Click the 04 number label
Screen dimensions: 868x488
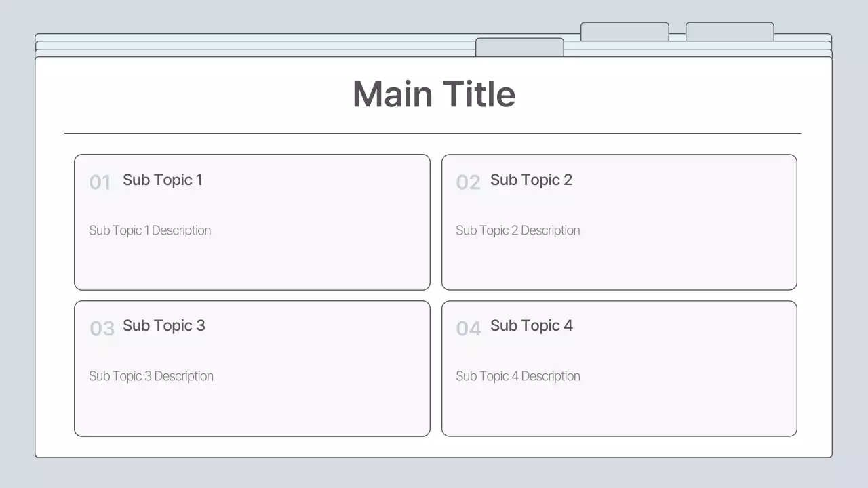[468, 329]
